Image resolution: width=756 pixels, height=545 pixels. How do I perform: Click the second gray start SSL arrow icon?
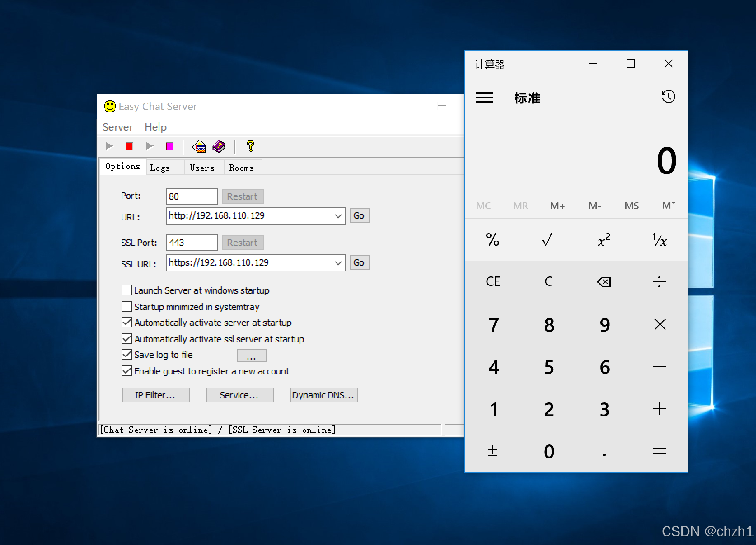click(150, 146)
